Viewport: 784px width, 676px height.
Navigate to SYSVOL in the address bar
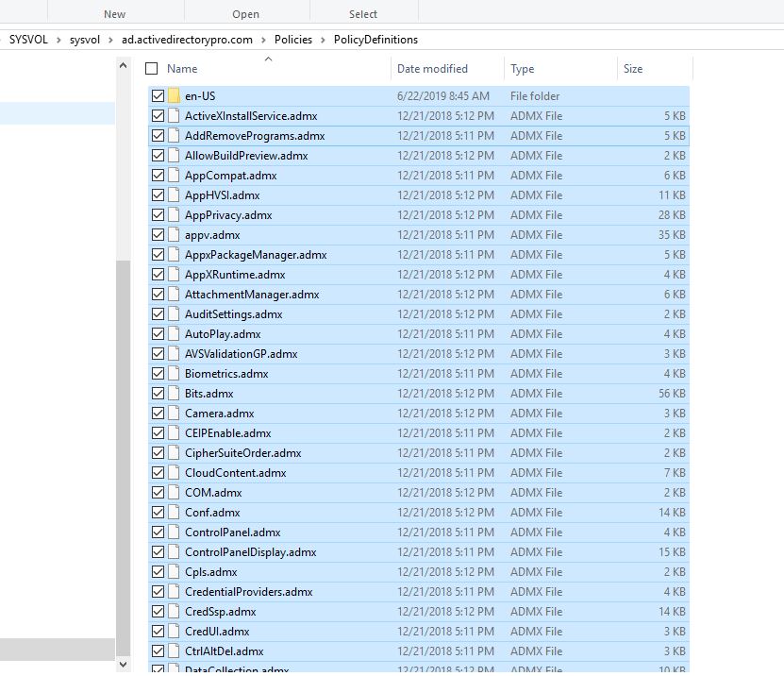coord(28,40)
